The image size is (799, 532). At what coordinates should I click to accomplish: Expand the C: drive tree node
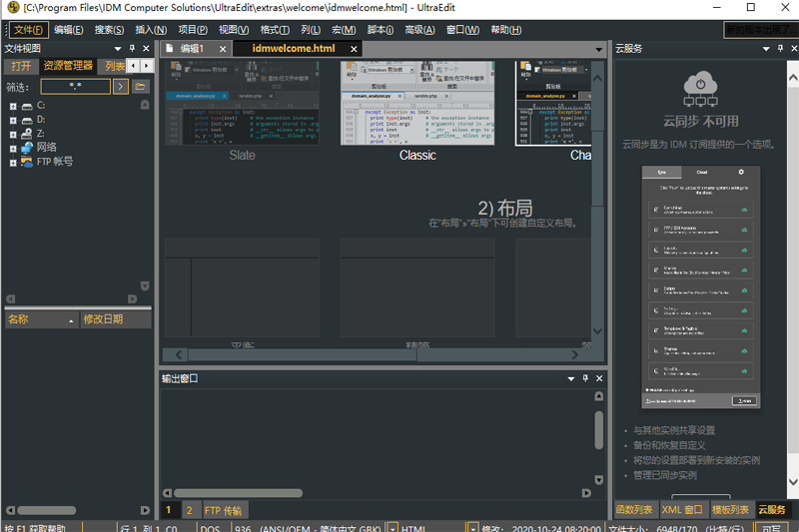point(13,106)
